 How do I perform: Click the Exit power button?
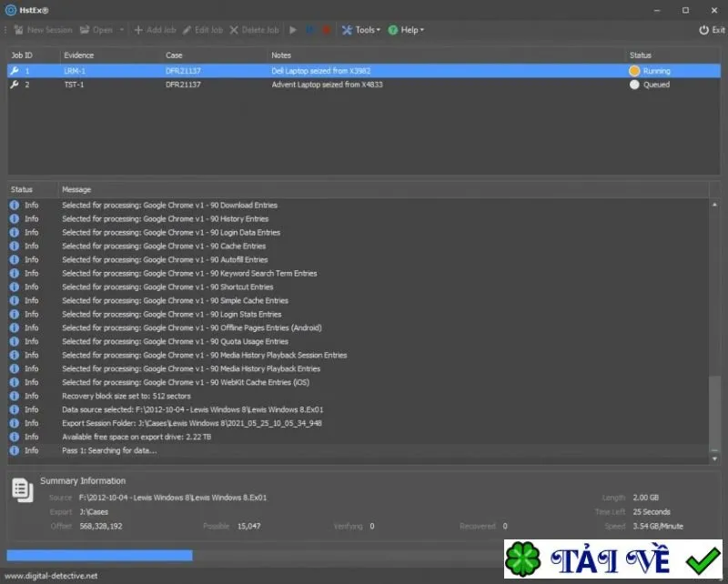click(x=712, y=30)
